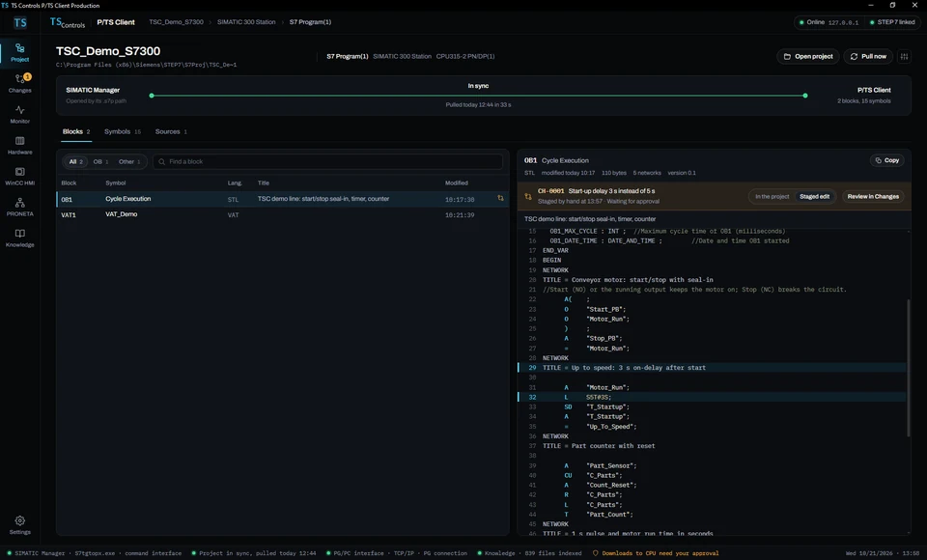This screenshot has height=560, width=927.
Task: Copy the OB1 source code
Action: pos(886,160)
